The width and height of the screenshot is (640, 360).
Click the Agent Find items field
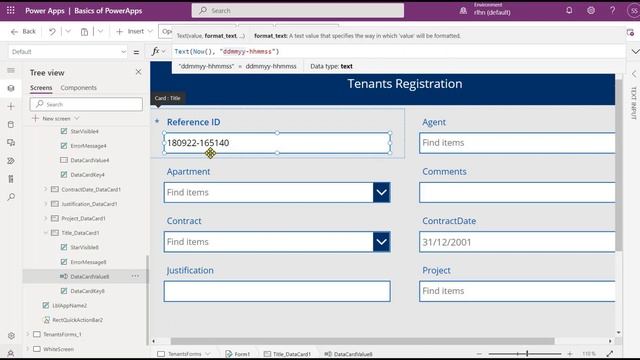pyautogui.click(x=517, y=143)
